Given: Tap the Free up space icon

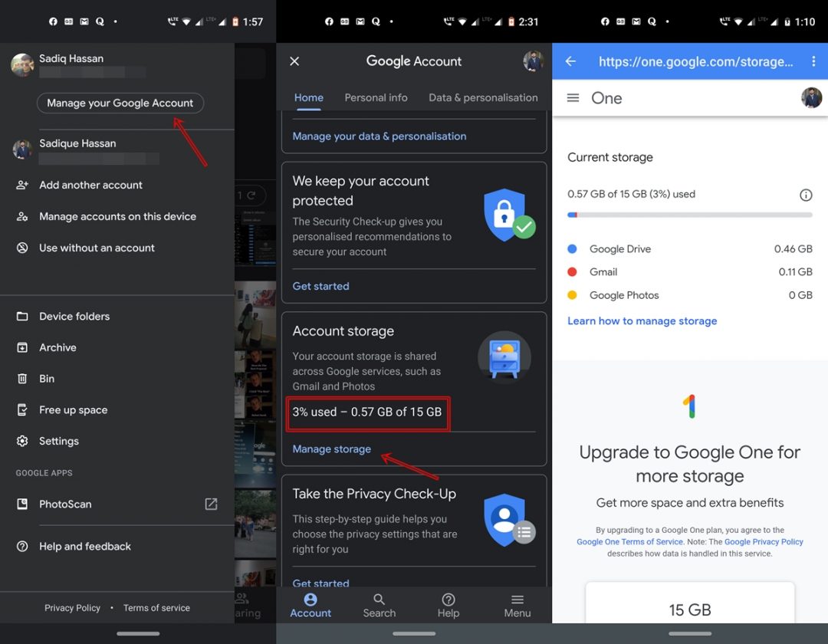Looking at the screenshot, I should coord(22,409).
